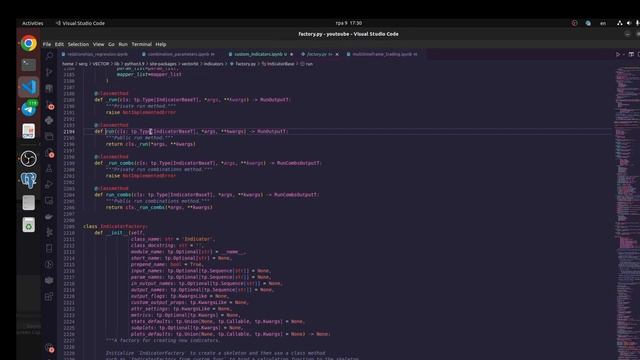Click the red circular tray indicator
The height and width of the screenshot is (360, 640).
tap(575, 23)
